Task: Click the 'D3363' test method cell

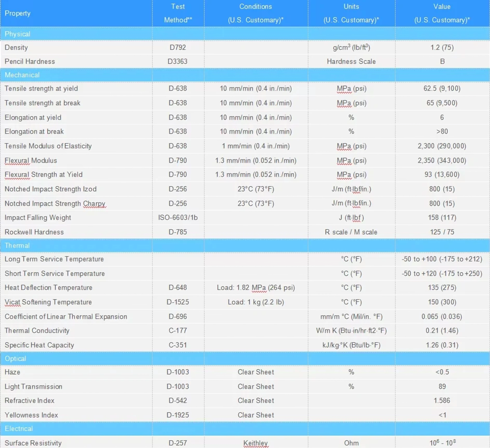Action: tap(177, 61)
